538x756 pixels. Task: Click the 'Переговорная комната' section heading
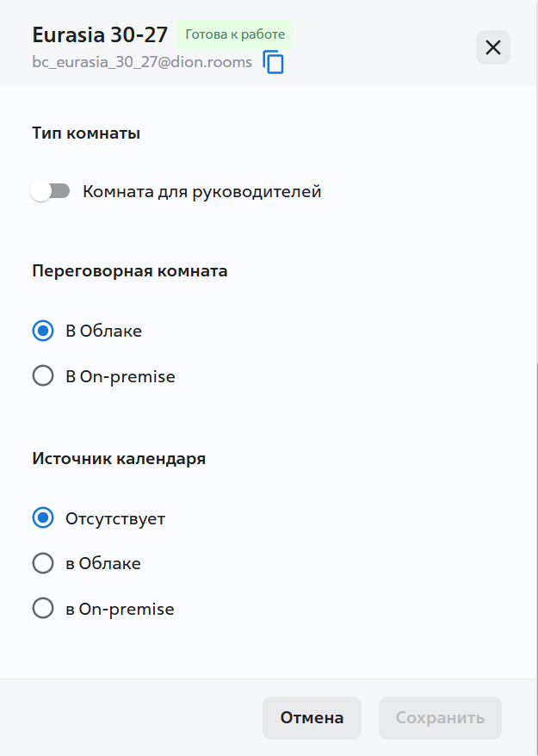[x=130, y=271]
